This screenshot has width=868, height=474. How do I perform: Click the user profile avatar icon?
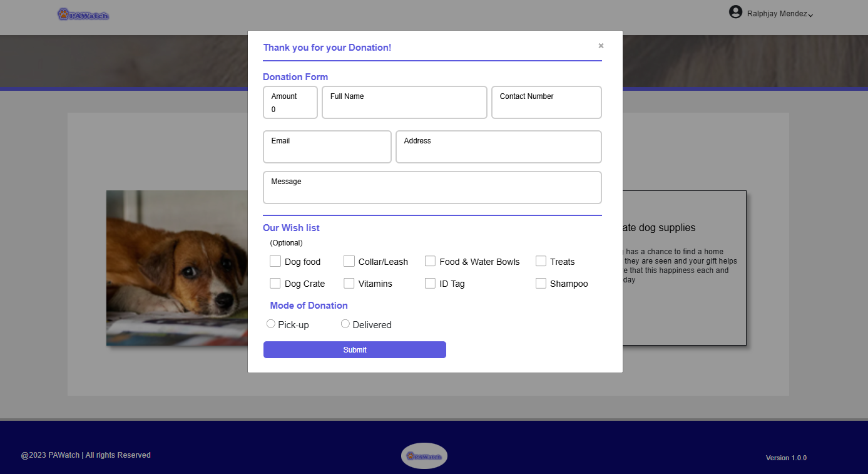(x=735, y=13)
